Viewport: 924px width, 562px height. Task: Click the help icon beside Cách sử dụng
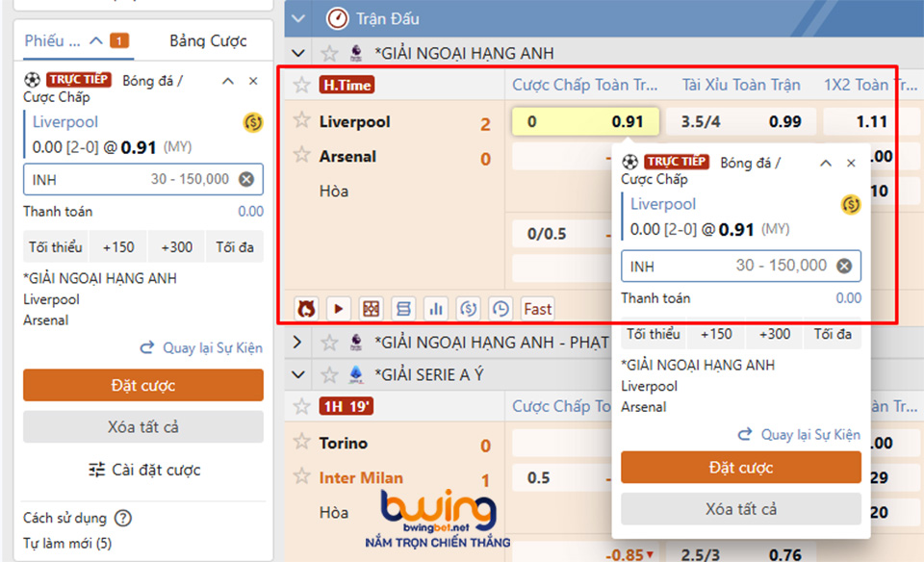pyautogui.click(x=122, y=519)
